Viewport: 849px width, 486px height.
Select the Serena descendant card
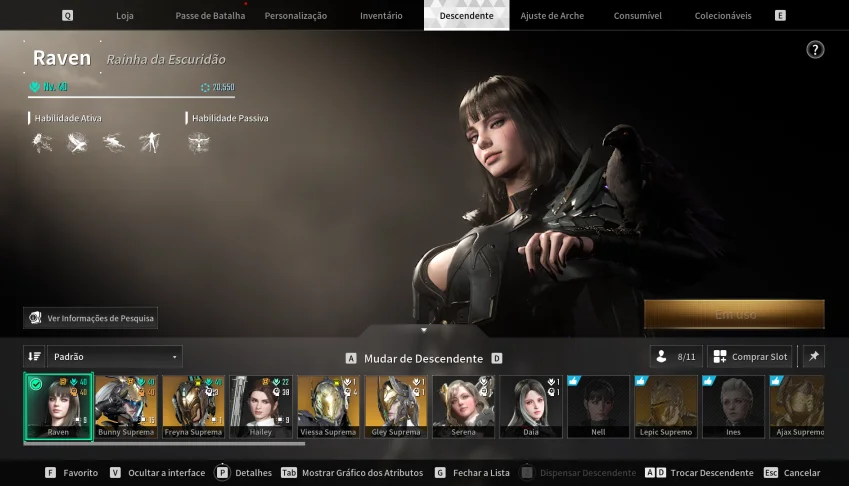click(463, 406)
